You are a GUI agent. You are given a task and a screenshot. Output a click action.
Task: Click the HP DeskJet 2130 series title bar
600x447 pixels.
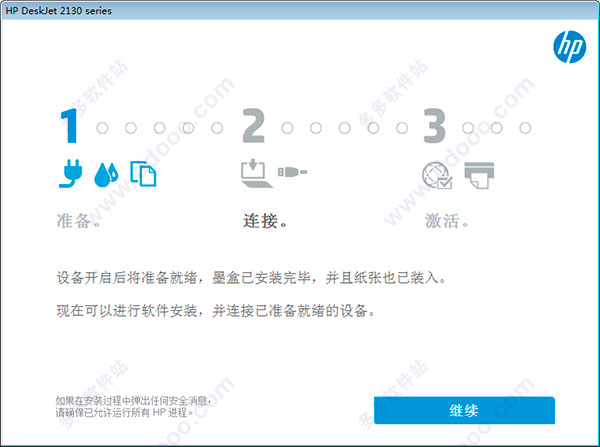tap(300, 10)
